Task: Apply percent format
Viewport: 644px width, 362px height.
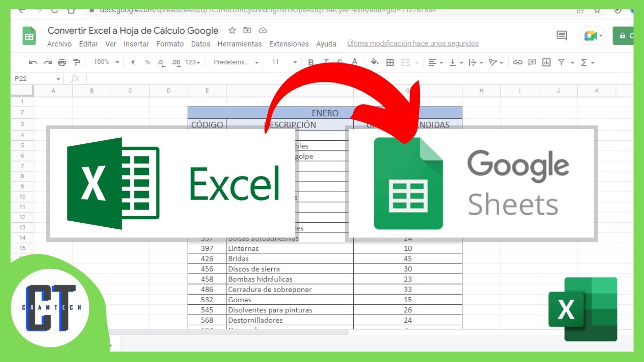Action: [x=147, y=62]
